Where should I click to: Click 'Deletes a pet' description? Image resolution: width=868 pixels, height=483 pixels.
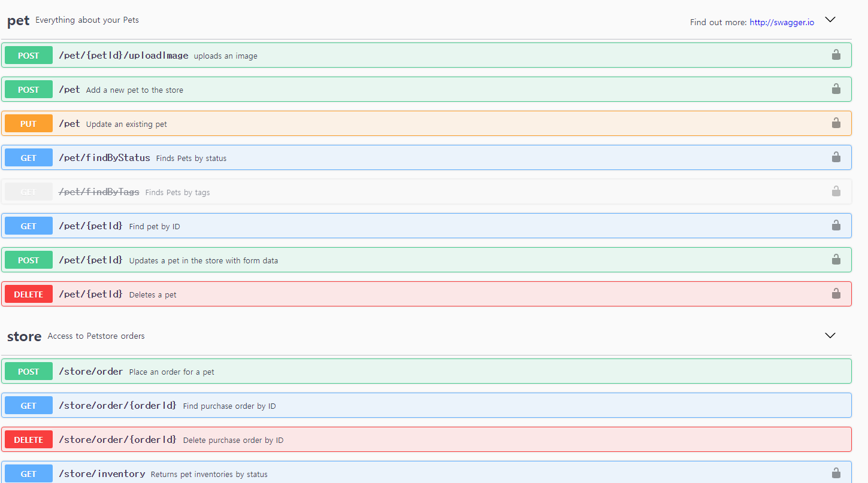[x=153, y=294]
